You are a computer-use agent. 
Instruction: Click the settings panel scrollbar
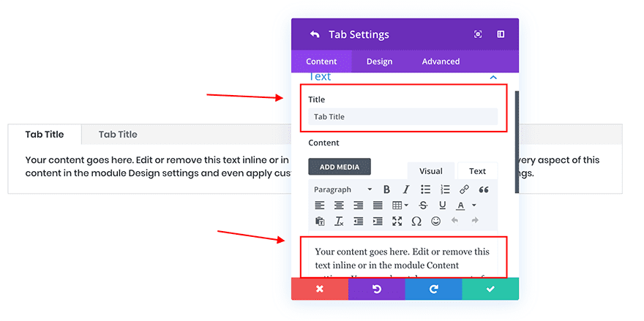[517, 142]
